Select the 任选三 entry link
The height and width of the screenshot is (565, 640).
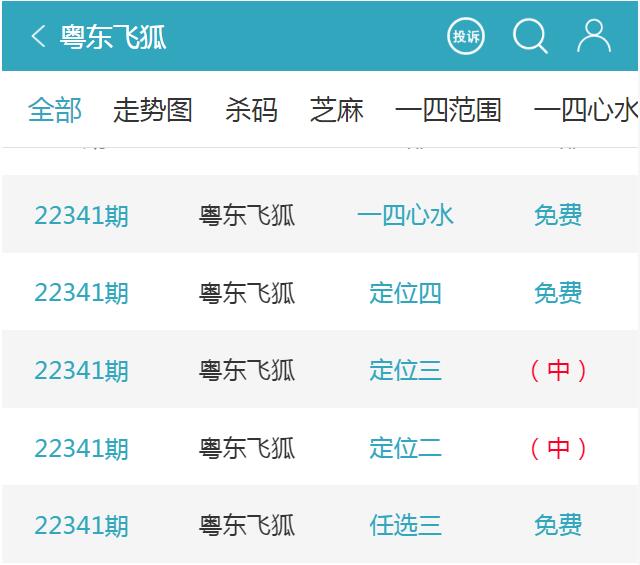point(405,525)
